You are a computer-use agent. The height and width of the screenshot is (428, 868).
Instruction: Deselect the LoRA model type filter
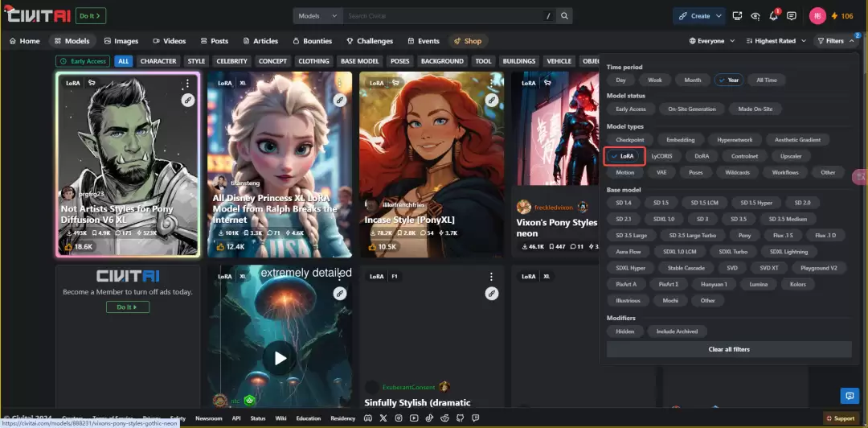(x=623, y=156)
